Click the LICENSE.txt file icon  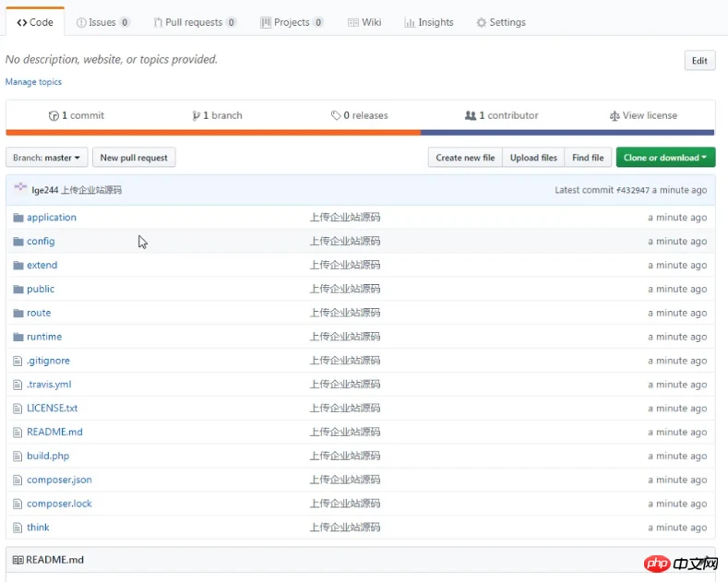tap(18, 409)
